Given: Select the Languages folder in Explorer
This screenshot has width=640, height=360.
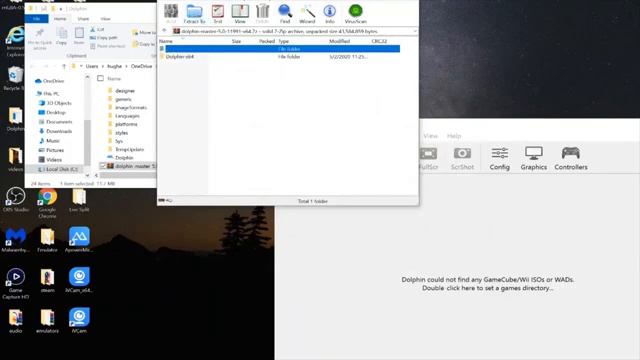Looking at the screenshot, I should [x=124, y=116].
